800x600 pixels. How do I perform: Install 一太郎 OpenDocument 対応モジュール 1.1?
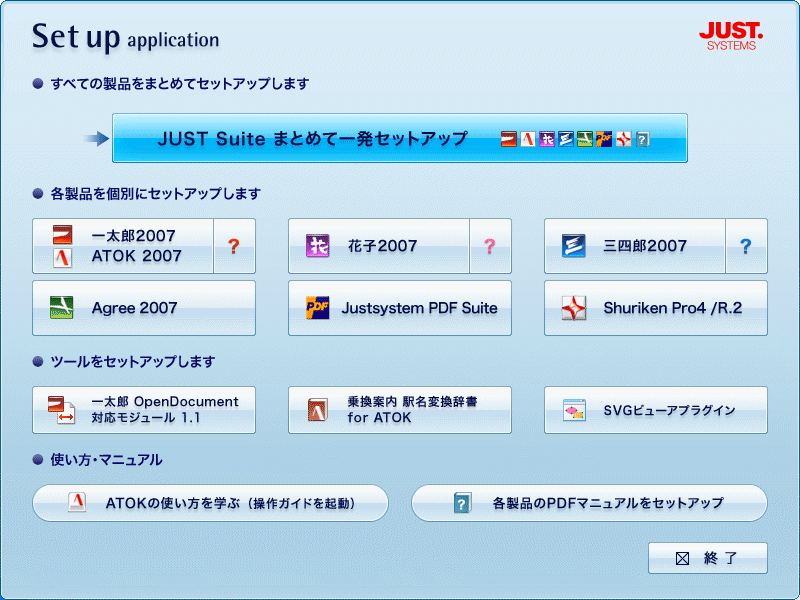point(144,410)
